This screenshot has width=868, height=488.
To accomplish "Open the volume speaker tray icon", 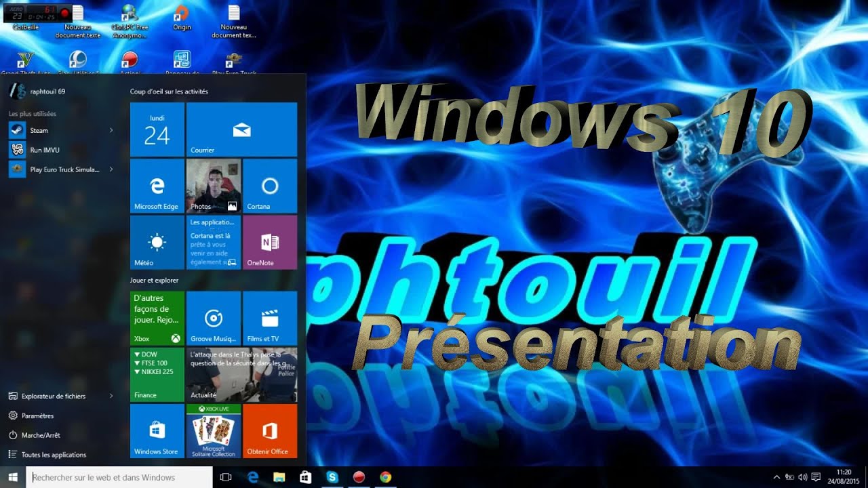I will click(803, 477).
